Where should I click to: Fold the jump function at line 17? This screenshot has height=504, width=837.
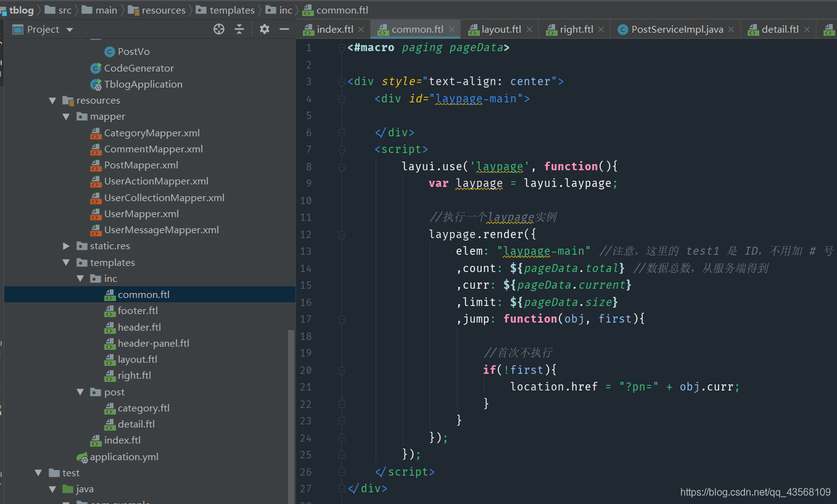pyautogui.click(x=341, y=319)
